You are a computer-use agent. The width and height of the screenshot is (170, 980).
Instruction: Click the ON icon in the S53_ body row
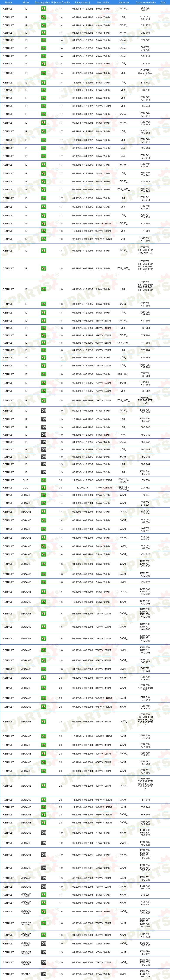43,434
